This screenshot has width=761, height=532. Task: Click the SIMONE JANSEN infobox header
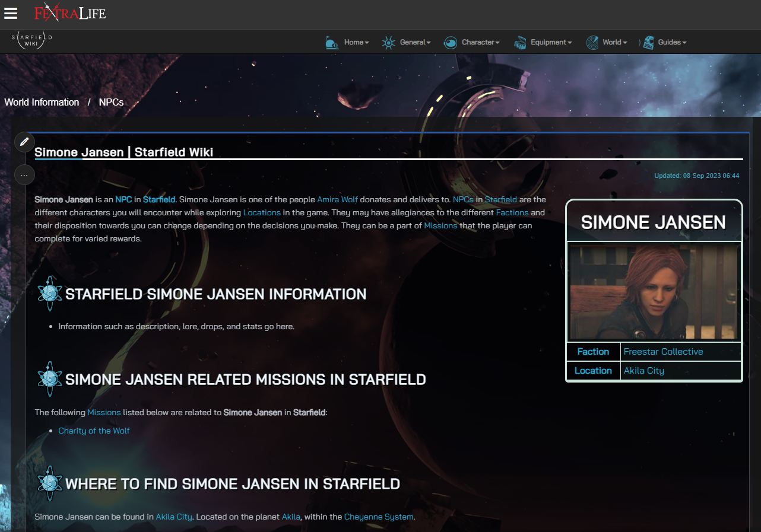[654, 222]
